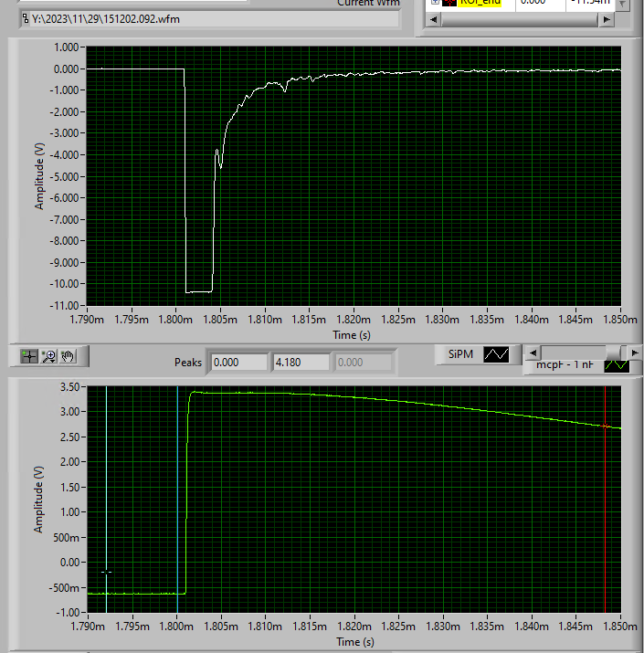
Task: Click right arrow of cursor legend scrollbar
Action: point(607,19)
